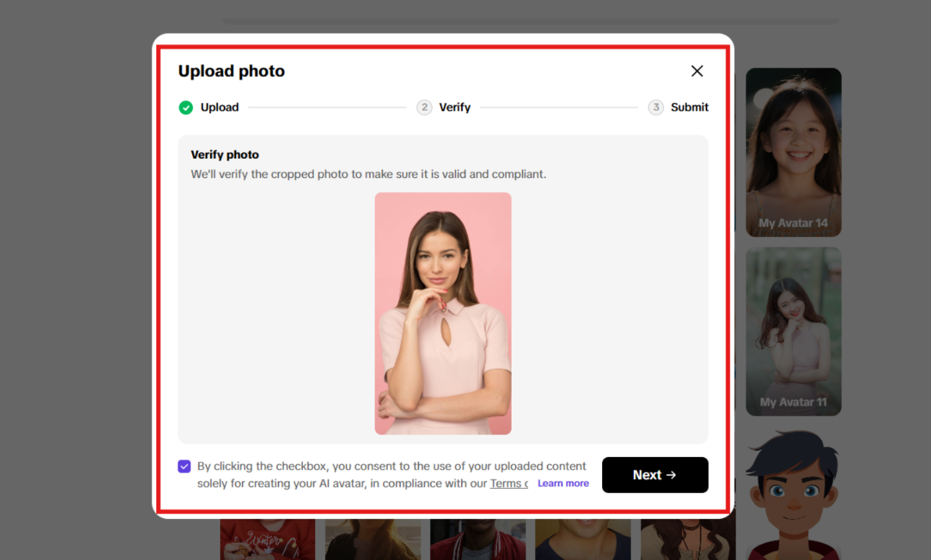Click the Verify step label
Viewport: 931px width, 560px height.
[455, 108]
